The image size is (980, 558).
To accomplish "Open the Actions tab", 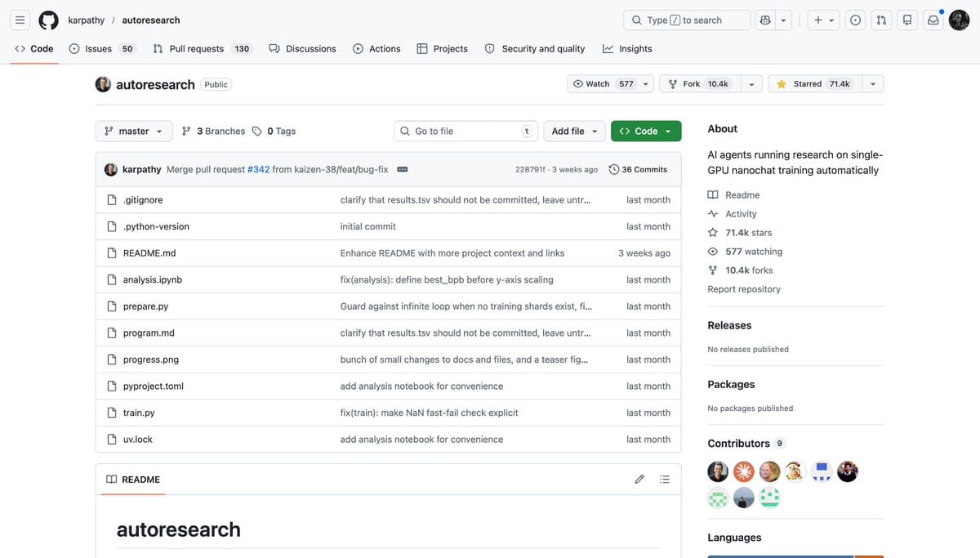I will click(x=376, y=49).
